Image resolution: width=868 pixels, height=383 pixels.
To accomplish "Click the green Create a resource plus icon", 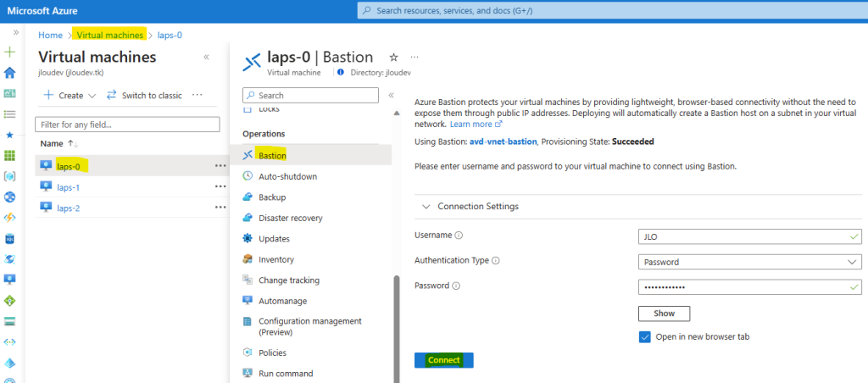I will (x=10, y=53).
